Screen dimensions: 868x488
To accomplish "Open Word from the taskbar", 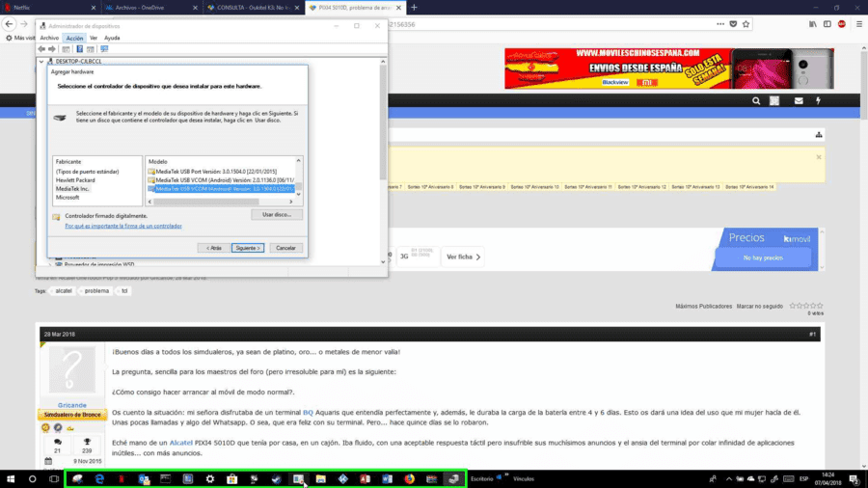I will click(x=387, y=479).
